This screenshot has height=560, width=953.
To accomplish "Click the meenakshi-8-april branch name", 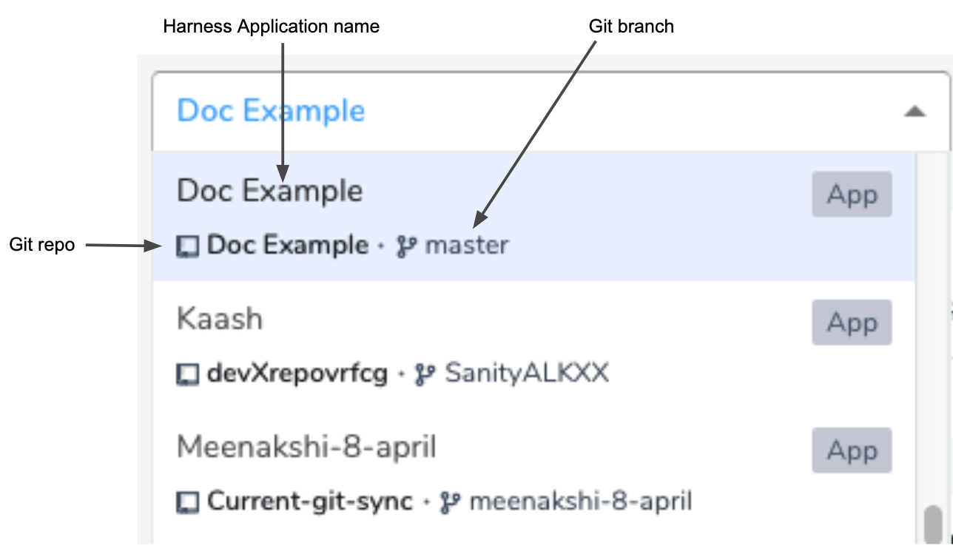I will point(581,502).
